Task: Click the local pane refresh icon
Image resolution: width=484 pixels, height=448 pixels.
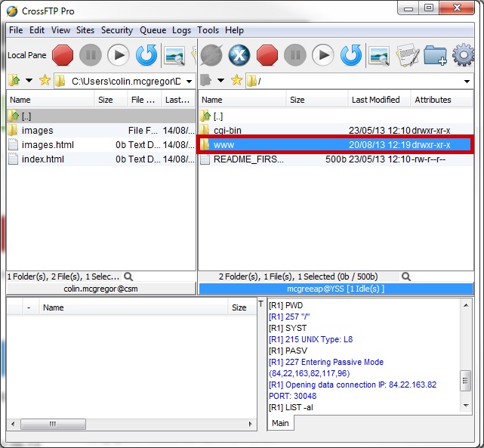Action: point(146,55)
